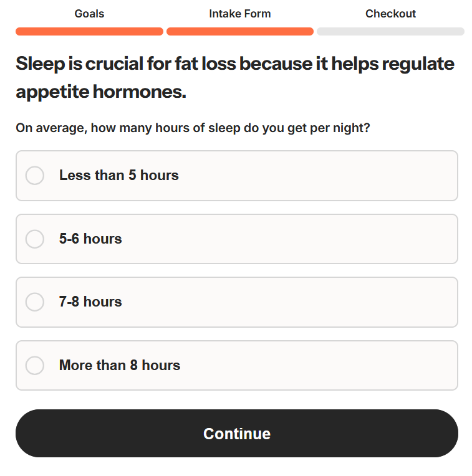The height and width of the screenshot is (476, 472).
Task: Click the '7-8 hours' option text
Action: tap(90, 302)
